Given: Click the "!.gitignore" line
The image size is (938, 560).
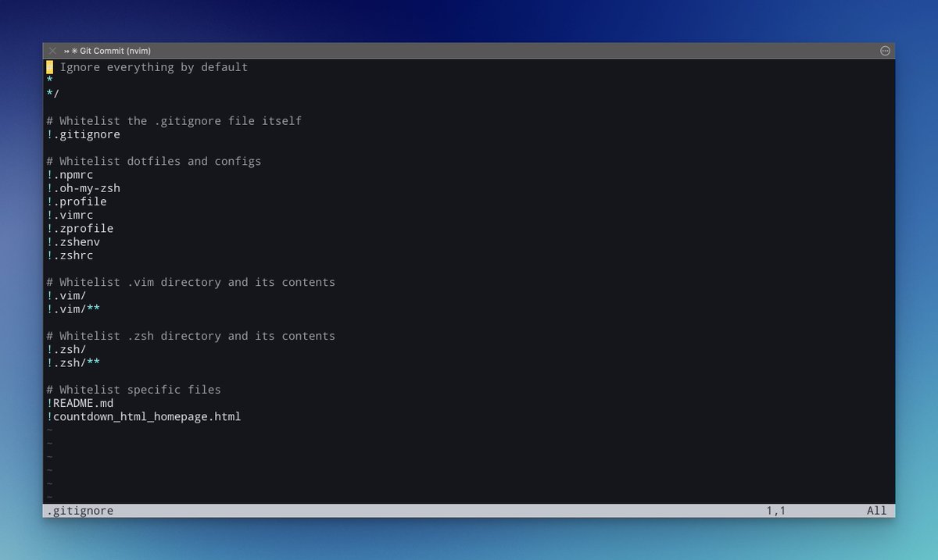Looking at the screenshot, I should (83, 134).
